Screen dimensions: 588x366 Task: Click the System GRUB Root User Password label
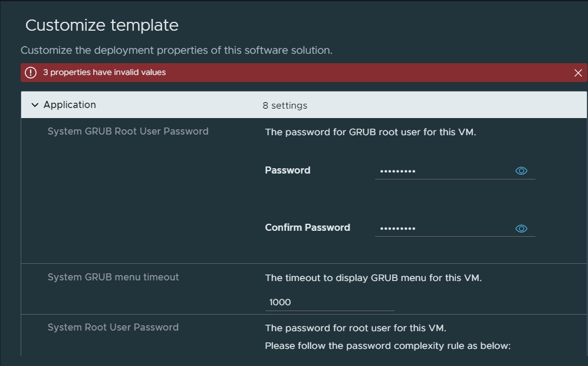128,132
